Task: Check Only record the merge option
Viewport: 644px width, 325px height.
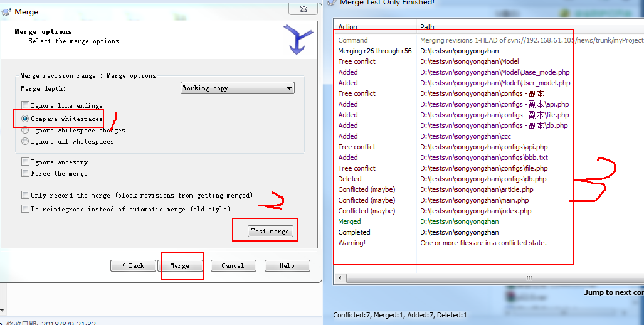Action: [26, 195]
